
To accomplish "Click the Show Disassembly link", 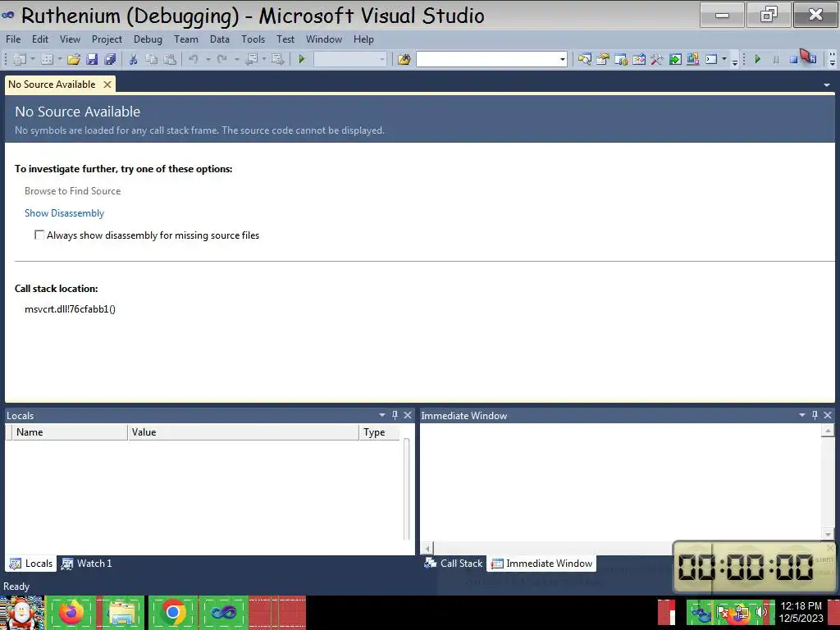I will point(64,213).
